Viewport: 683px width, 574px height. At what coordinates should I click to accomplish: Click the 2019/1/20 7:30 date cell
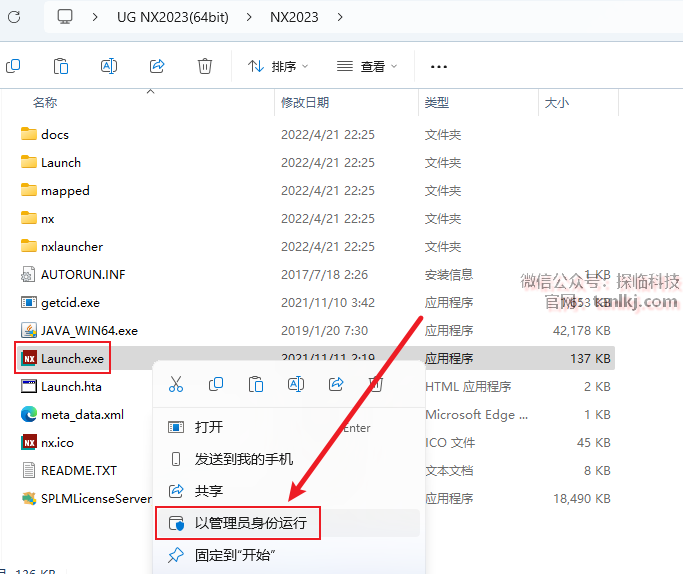[x=325, y=331]
